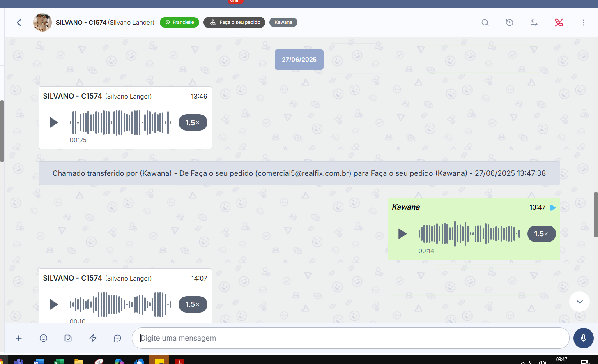Click the scroll-down chevron button
This screenshot has width=598, height=364.
[580, 302]
